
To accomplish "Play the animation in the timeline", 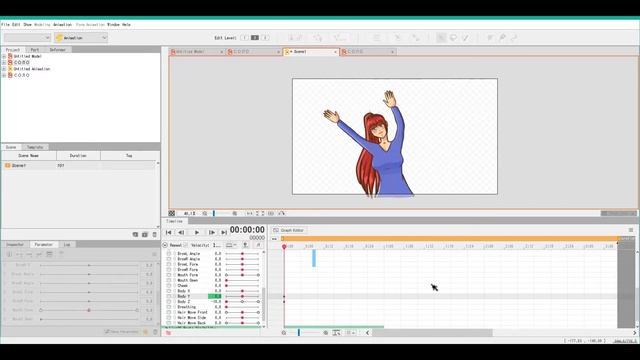I will click(197, 232).
